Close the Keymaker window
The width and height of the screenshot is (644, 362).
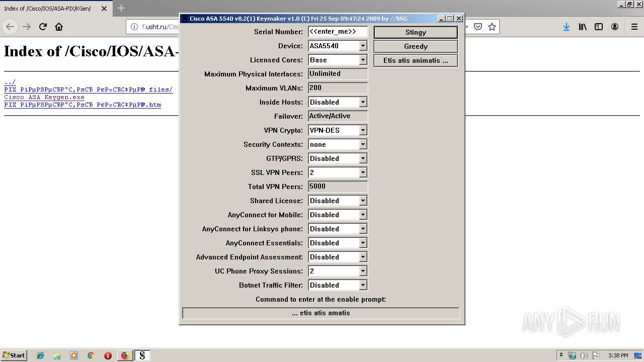[459, 19]
